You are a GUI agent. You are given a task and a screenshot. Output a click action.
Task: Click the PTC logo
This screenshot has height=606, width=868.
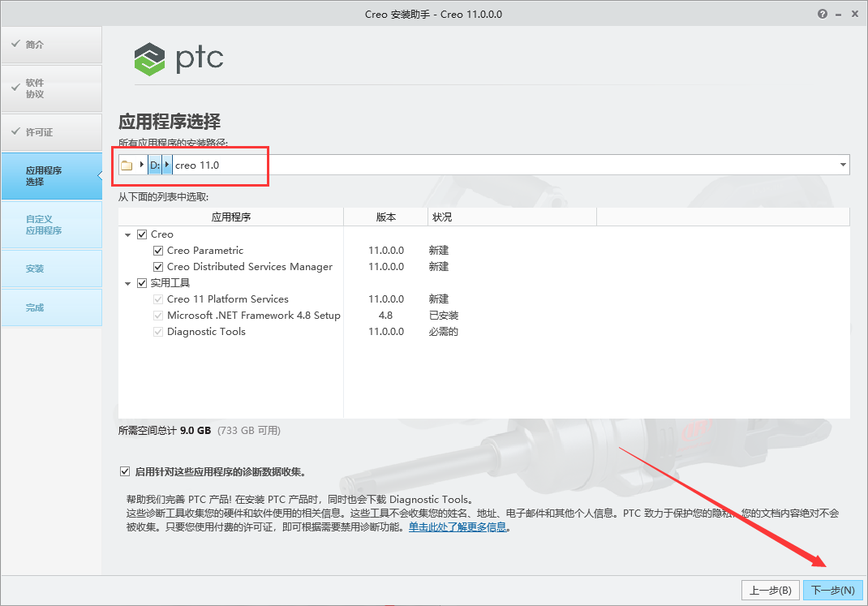tap(178, 58)
